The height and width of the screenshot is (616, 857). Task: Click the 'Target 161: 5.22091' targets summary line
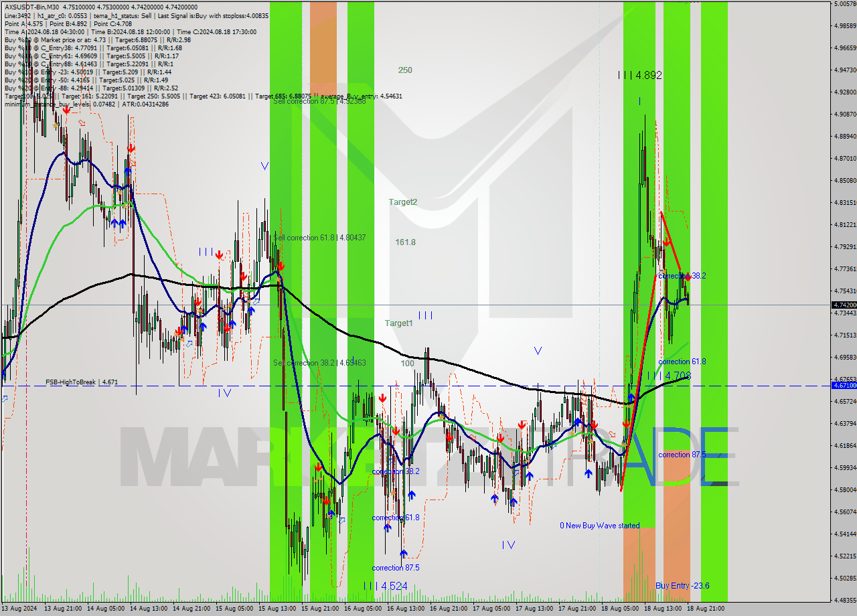(204, 96)
